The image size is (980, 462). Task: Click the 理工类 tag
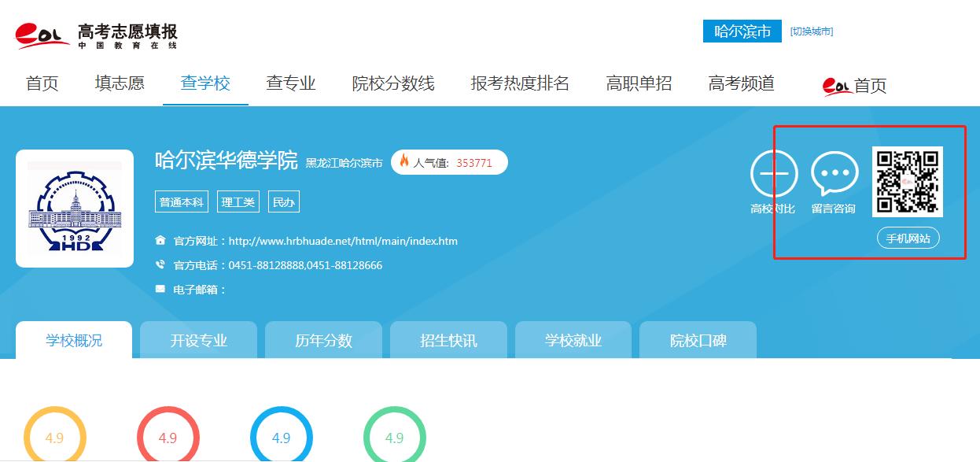(x=238, y=202)
